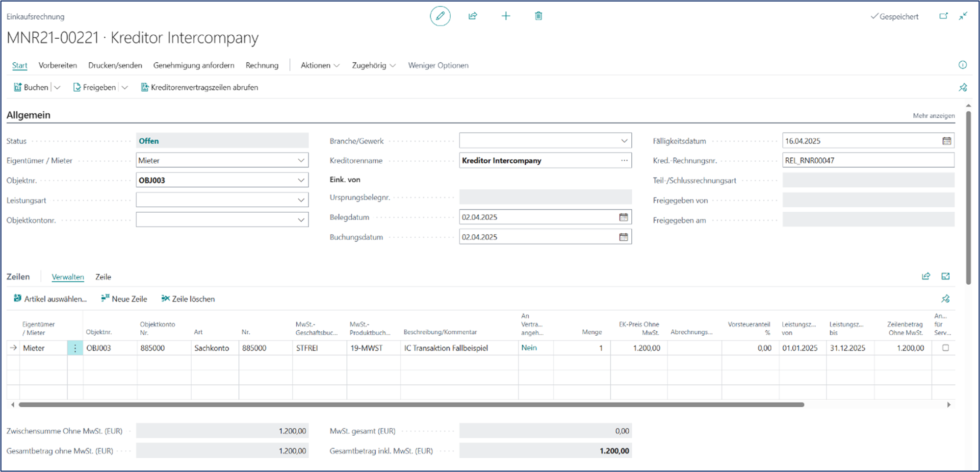Open row options menu for Mieter line
This screenshot has width=980, height=472.
tap(75, 348)
